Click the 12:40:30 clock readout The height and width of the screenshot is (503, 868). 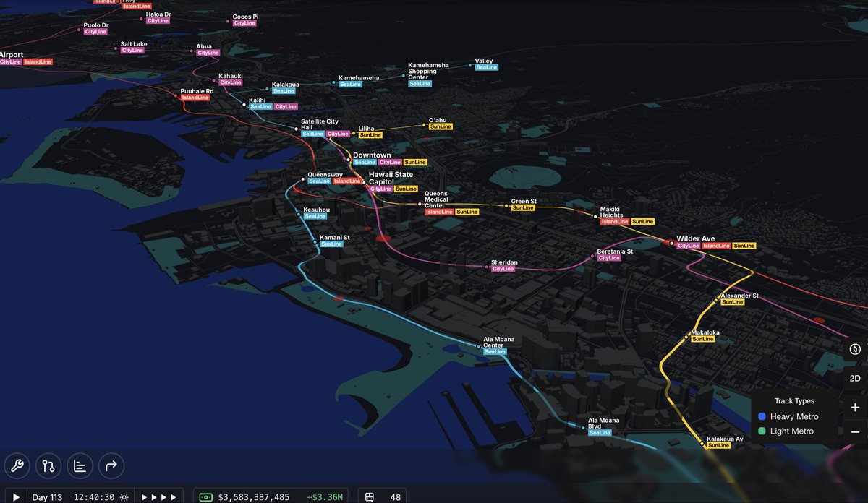tap(94, 497)
